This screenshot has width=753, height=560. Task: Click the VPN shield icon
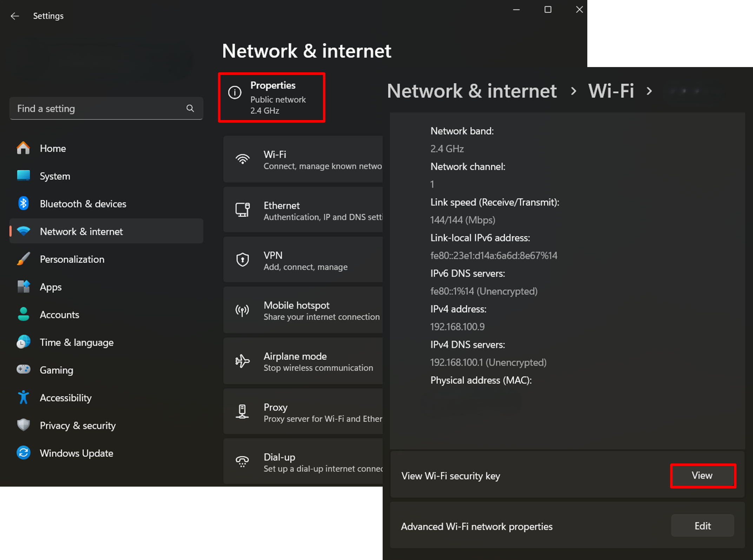pos(243,260)
